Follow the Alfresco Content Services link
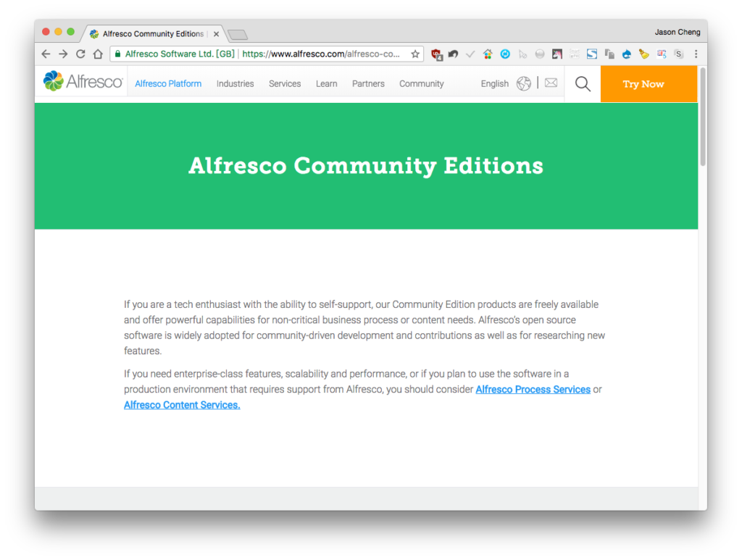 (x=182, y=405)
